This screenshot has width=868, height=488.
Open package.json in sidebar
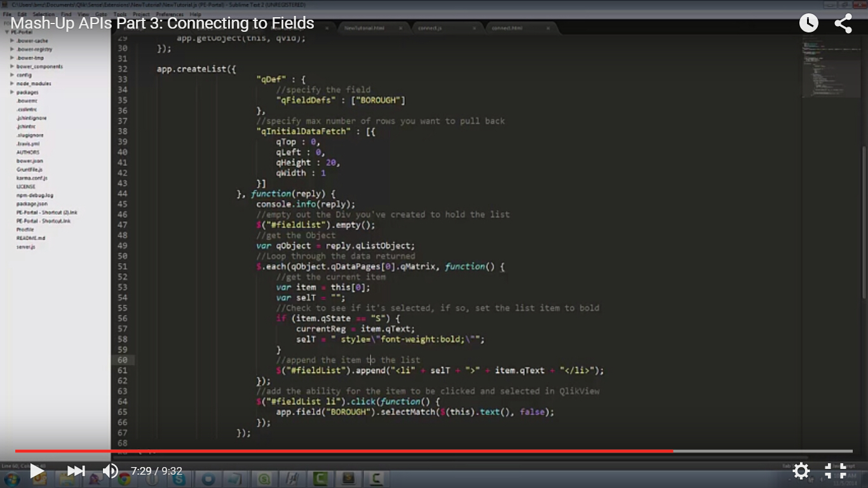(x=32, y=204)
